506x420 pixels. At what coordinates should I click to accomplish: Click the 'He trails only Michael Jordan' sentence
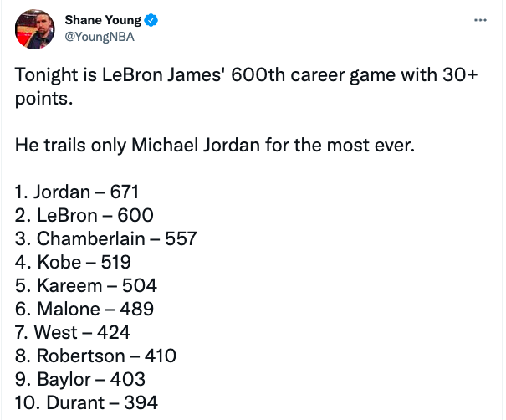point(215,145)
